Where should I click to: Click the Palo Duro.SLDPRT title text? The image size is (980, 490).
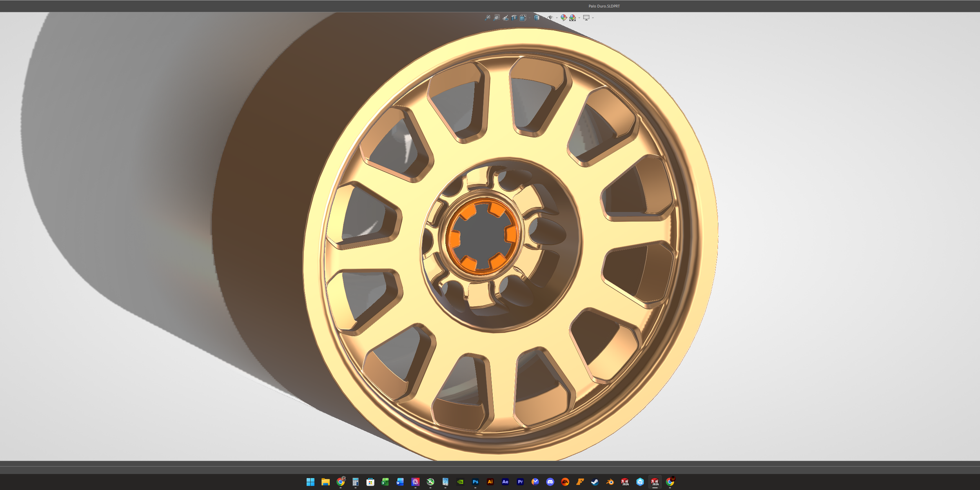604,6
